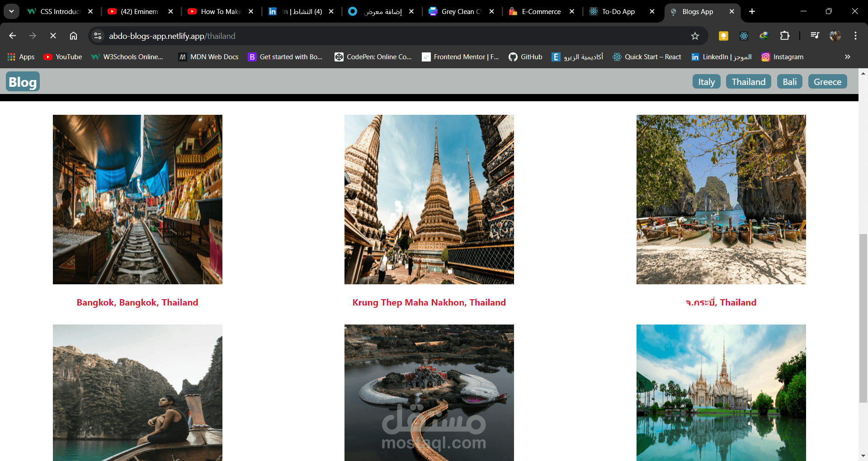The height and width of the screenshot is (461, 868).
Task: Go back to the previous page
Action: [x=13, y=36]
